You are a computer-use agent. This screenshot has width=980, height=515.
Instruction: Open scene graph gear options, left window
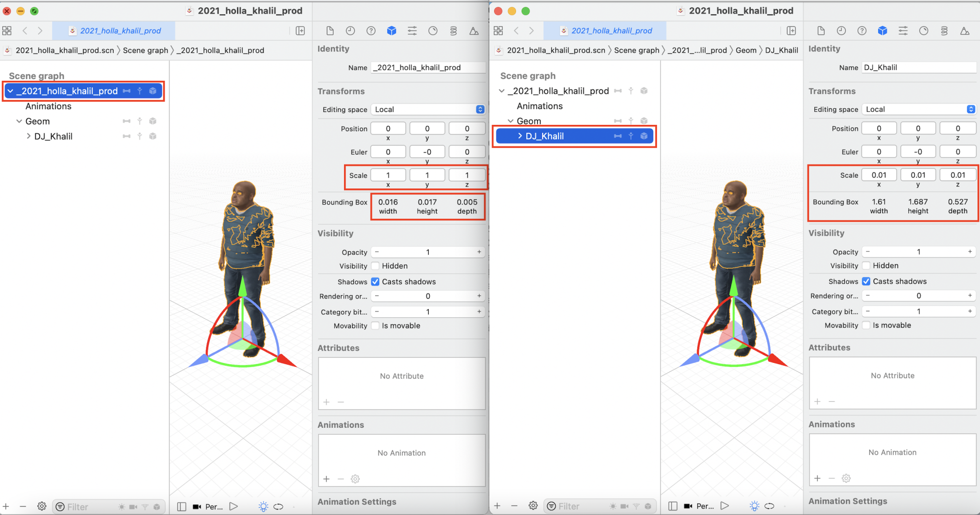[42, 506]
